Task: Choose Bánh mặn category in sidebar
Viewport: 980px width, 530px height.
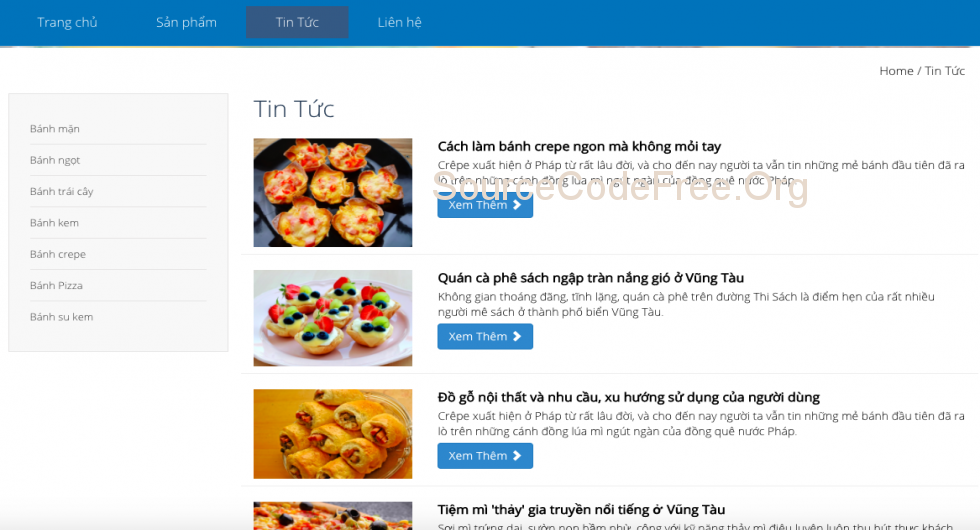Action: point(55,129)
